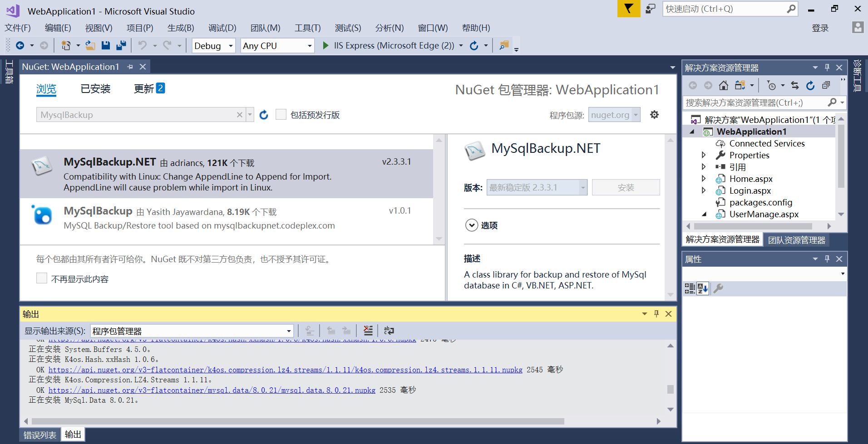This screenshot has width=868, height=444.
Task: Click Property Pages wrench icon
Action: pos(718,288)
